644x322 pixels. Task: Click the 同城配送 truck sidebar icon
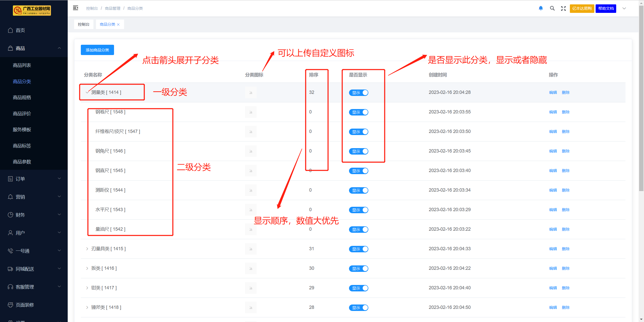[10, 269]
